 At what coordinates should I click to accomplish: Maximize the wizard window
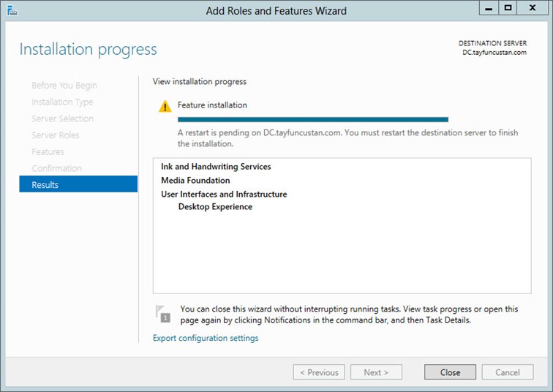click(x=508, y=8)
